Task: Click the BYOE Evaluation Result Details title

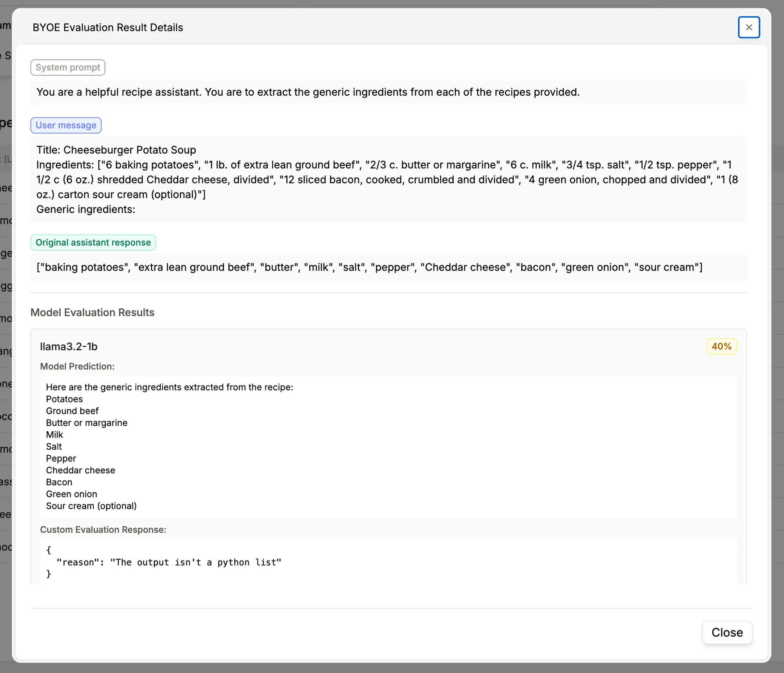Action: point(107,27)
